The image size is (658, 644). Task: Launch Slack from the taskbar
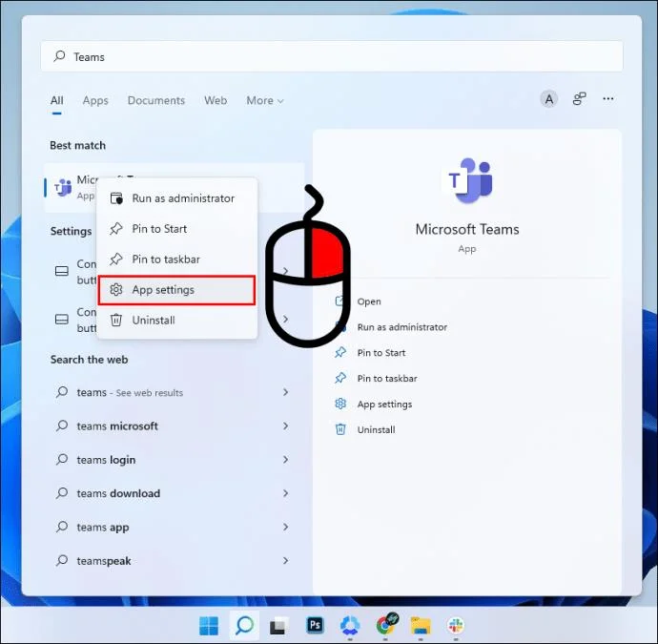[x=456, y=626]
